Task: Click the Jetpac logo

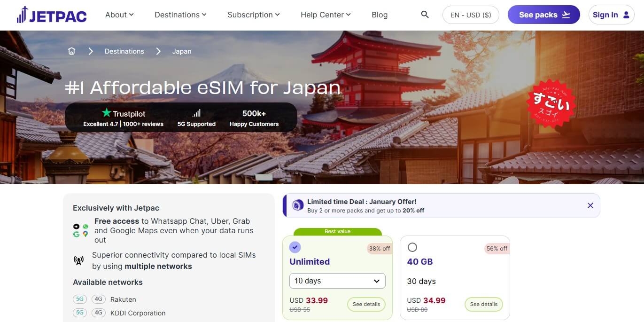Action: (x=52, y=15)
